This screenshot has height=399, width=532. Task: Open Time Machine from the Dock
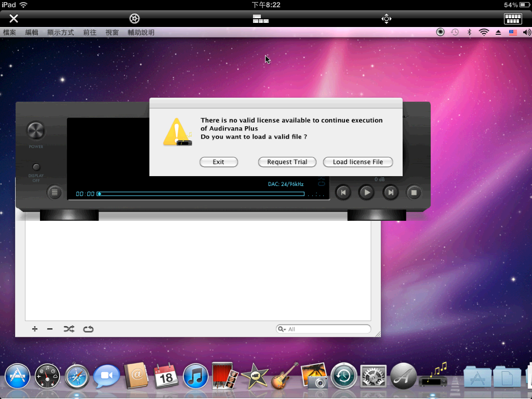pos(344,376)
